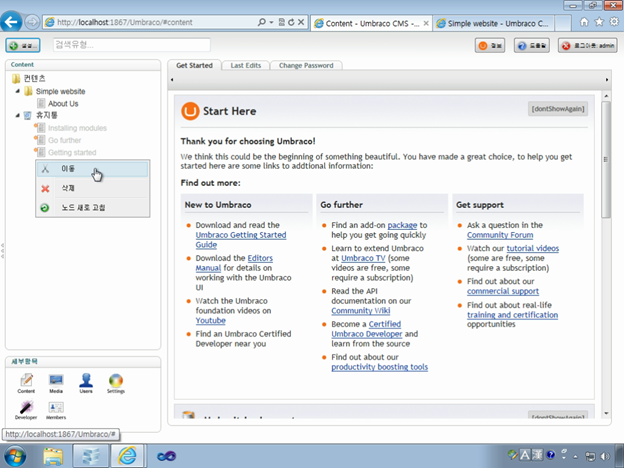
Task: Click the refresh icon in address bar
Action: coord(291,22)
